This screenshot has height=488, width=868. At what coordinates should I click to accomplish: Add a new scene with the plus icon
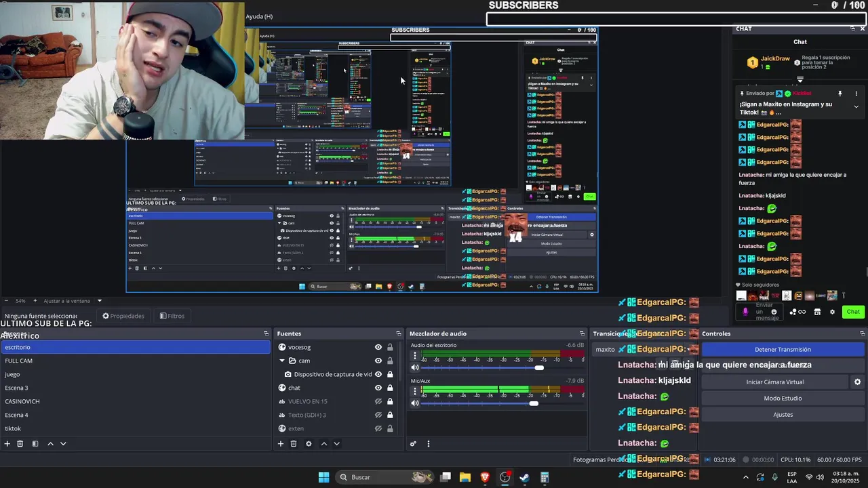pos(7,444)
